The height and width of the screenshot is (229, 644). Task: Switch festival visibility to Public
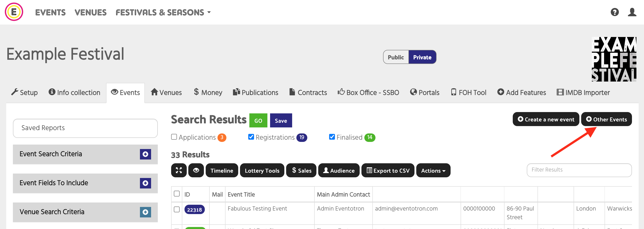coord(396,57)
